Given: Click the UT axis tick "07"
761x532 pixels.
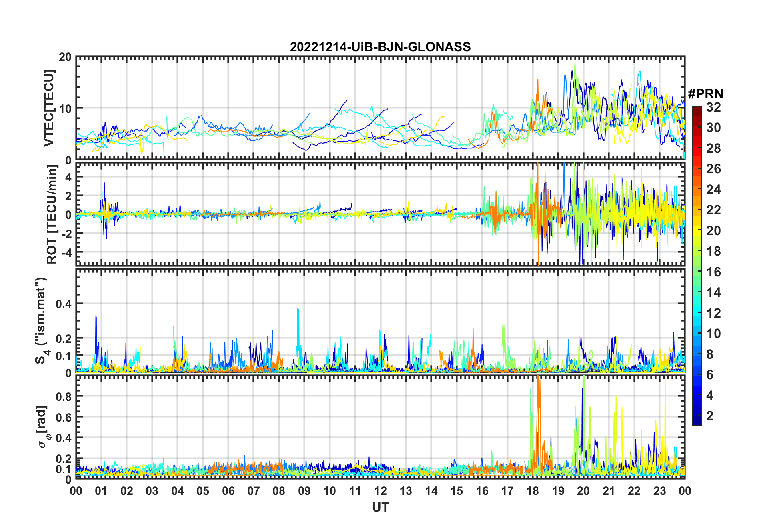Looking at the screenshot, I should pos(254,491).
